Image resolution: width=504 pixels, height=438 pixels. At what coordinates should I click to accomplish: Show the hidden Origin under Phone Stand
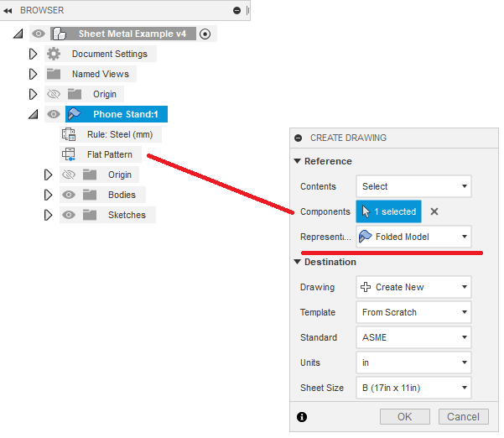(x=69, y=175)
